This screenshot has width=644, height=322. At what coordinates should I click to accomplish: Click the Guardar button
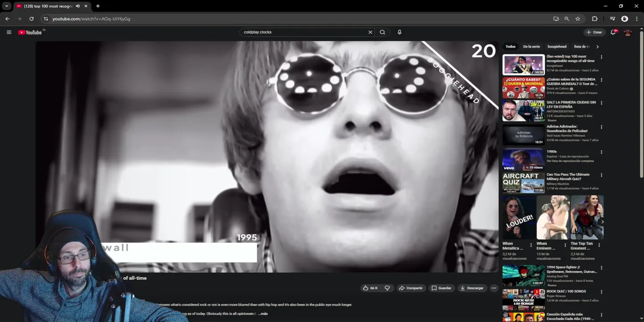pos(441,288)
